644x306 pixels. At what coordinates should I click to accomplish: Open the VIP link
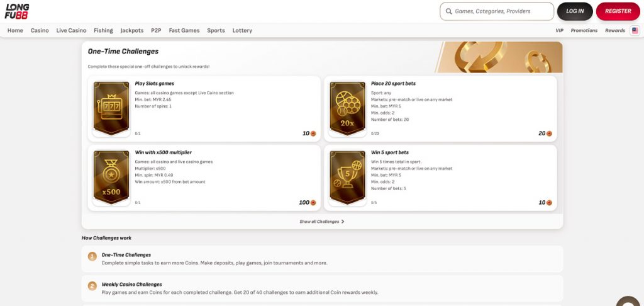coord(559,30)
